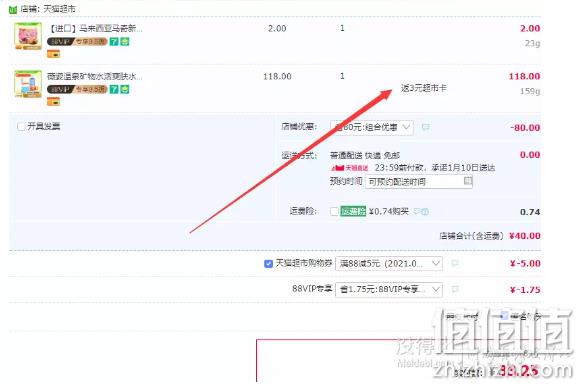
Task: Click the green 7-day return icon on the first item
Action: (x=114, y=42)
